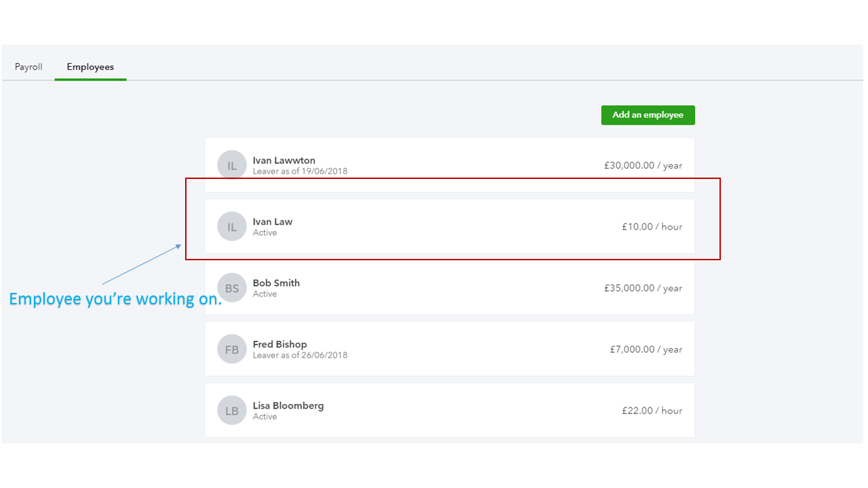Open Ivan Law's employee name link
This screenshot has width=868, height=488.
(273, 222)
